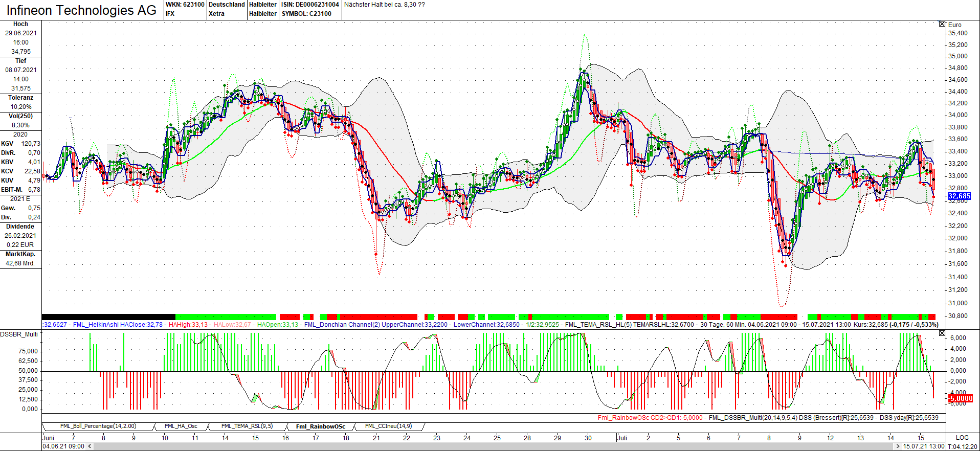This screenshot has height=451, width=980.
Task: Close the main price chart panel
Action: [942, 24]
